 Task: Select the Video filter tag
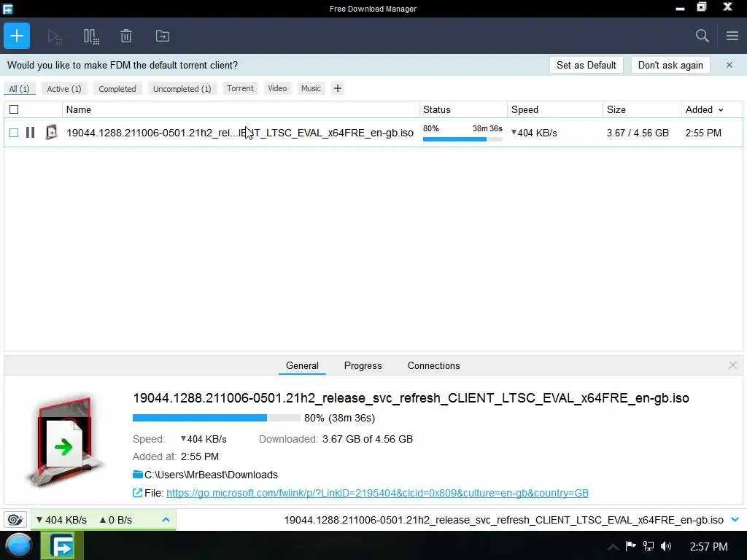click(277, 88)
